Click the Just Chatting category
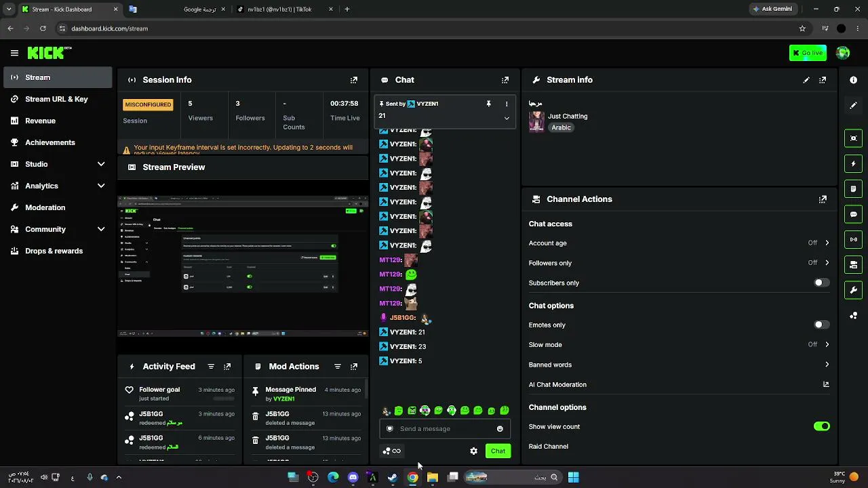 coord(568,117)
